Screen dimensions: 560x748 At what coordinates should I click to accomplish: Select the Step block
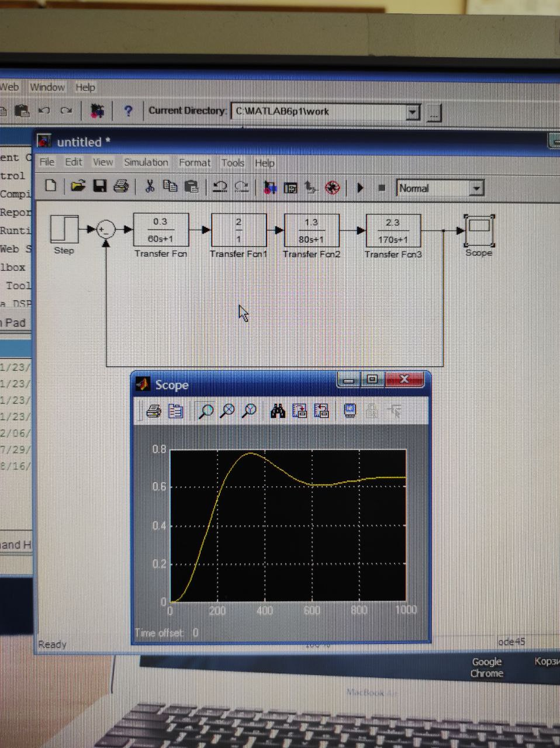click(64, 228)
